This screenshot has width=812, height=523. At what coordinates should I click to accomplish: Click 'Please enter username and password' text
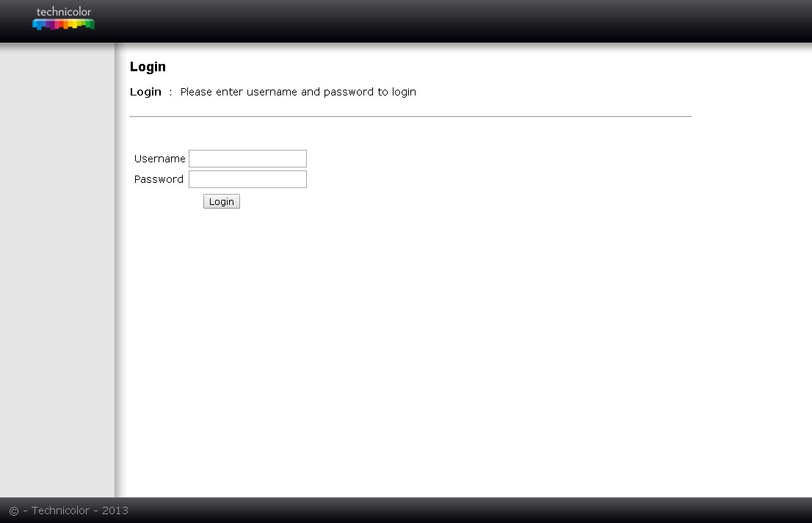[x=298, y=92]
